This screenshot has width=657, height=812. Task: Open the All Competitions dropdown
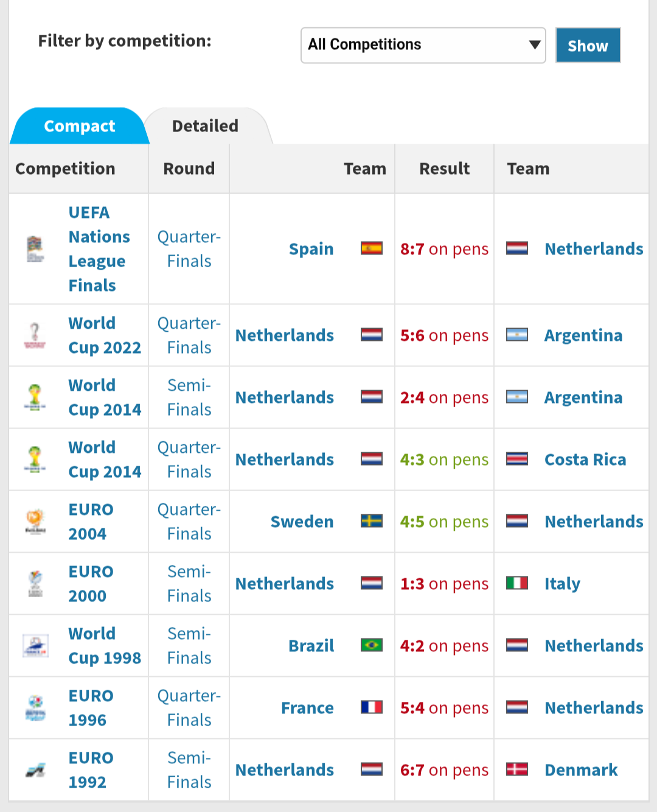(423, 45)
